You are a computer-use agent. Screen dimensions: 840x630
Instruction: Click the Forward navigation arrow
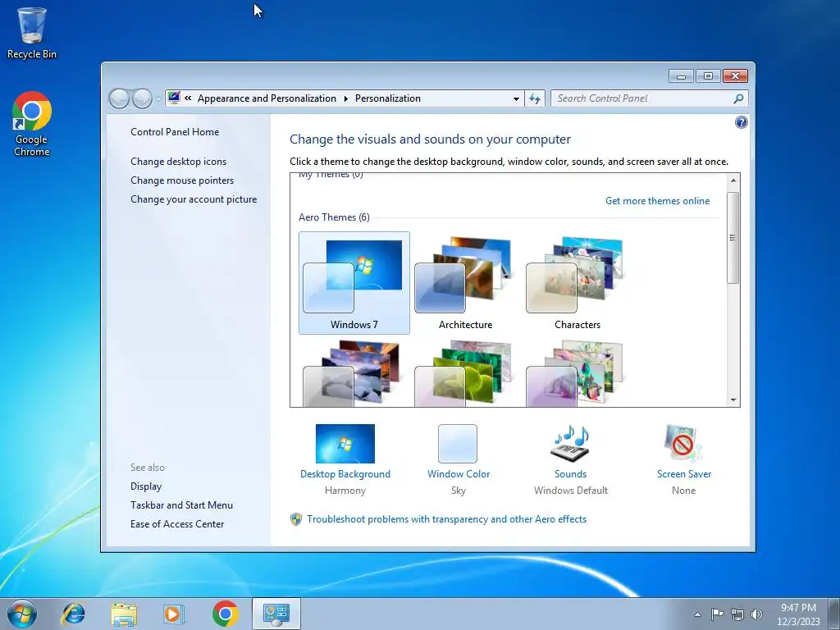[x=142, y=98]
